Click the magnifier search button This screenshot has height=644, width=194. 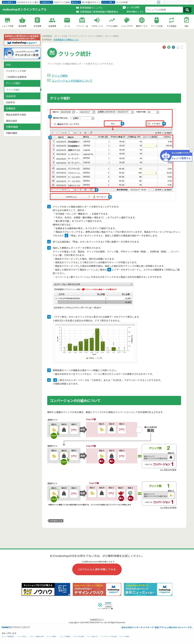pos(187,10)
